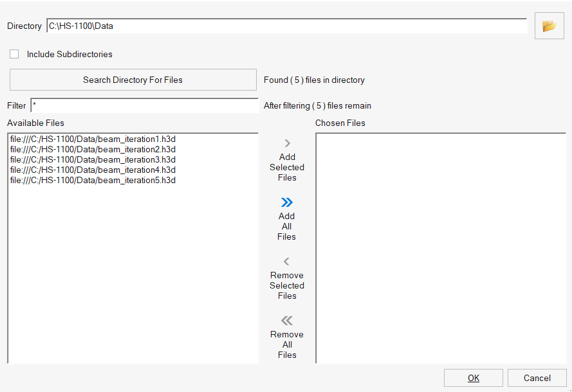Enable the Include Subdirectories checkbox
Viewport: 572px width, 392px height.
coord(14,54)
